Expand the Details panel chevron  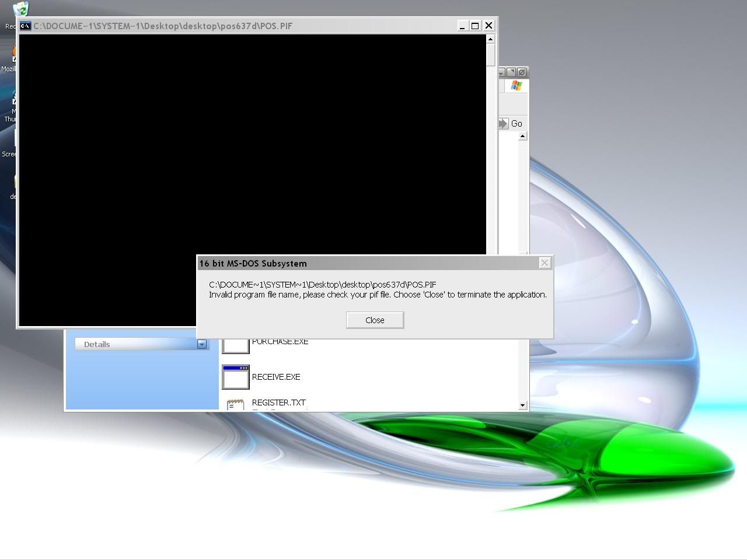[202, 344]
